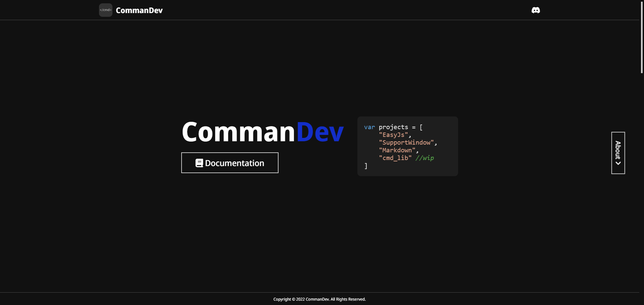The height and width of the screenshot is (305, 644).
Task: Select "Markdown" in the projects code block
Action: pos(397,150)
